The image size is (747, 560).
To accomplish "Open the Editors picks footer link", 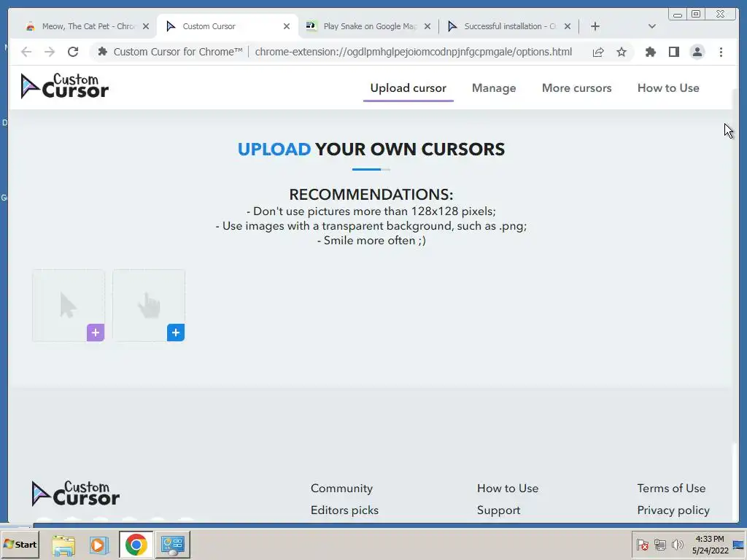I will (x=344, y=510).
